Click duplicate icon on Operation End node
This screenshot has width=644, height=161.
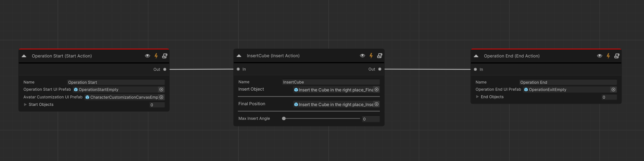pos(617,56)
